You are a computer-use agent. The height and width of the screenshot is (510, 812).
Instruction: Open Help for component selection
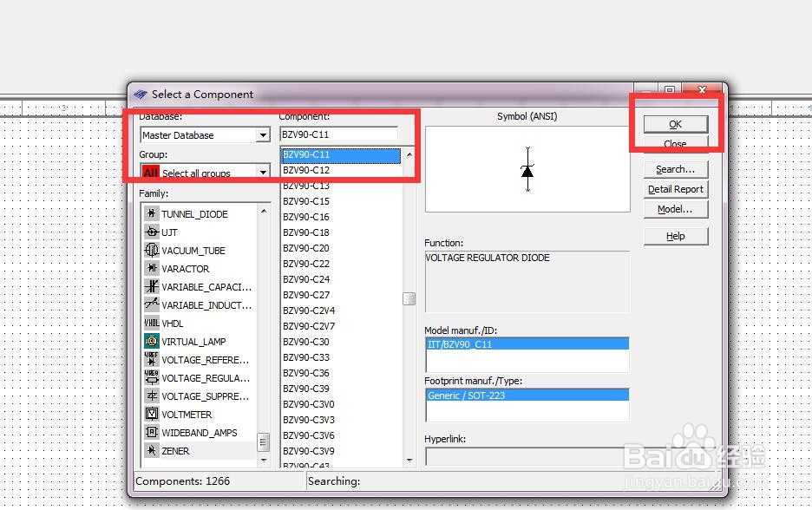click(676, 235)
